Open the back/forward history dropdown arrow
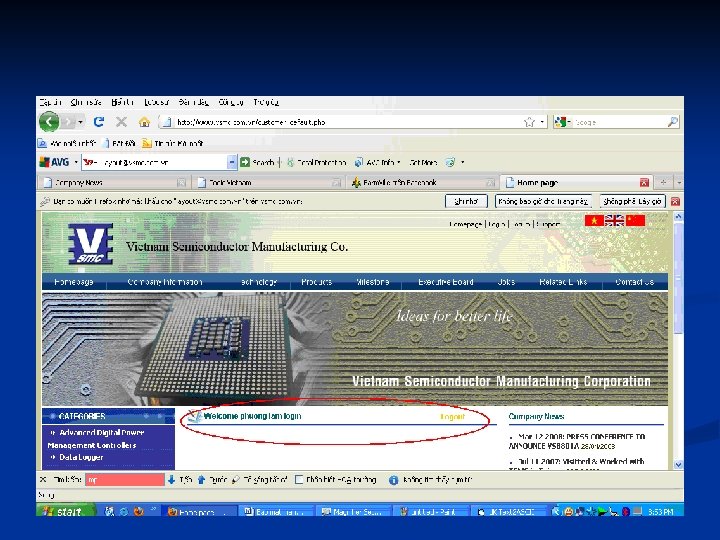720x540 pixels. click(x=80, y=122)
